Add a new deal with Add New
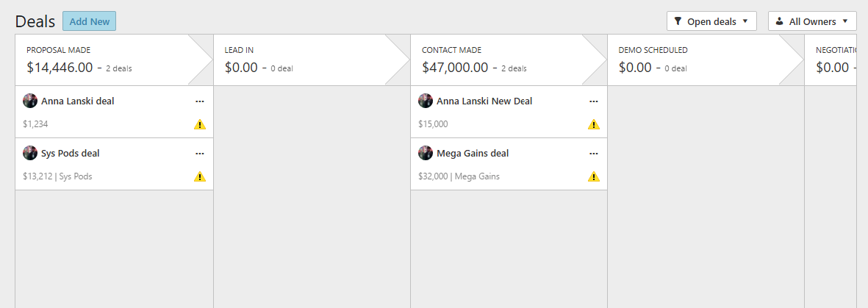This screenshot has width=868, height=308. pyautogui.click(x=89, y=21)
